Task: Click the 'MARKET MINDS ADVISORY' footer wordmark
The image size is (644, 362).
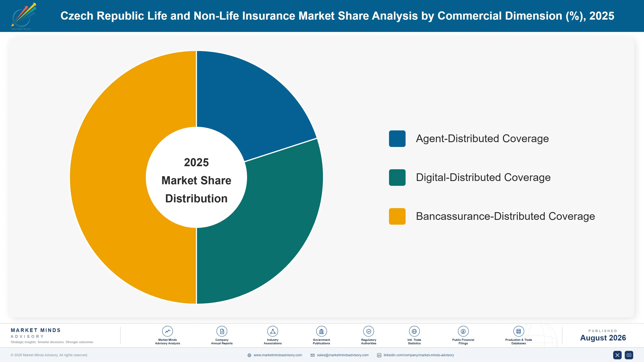Action: [36, 333]
